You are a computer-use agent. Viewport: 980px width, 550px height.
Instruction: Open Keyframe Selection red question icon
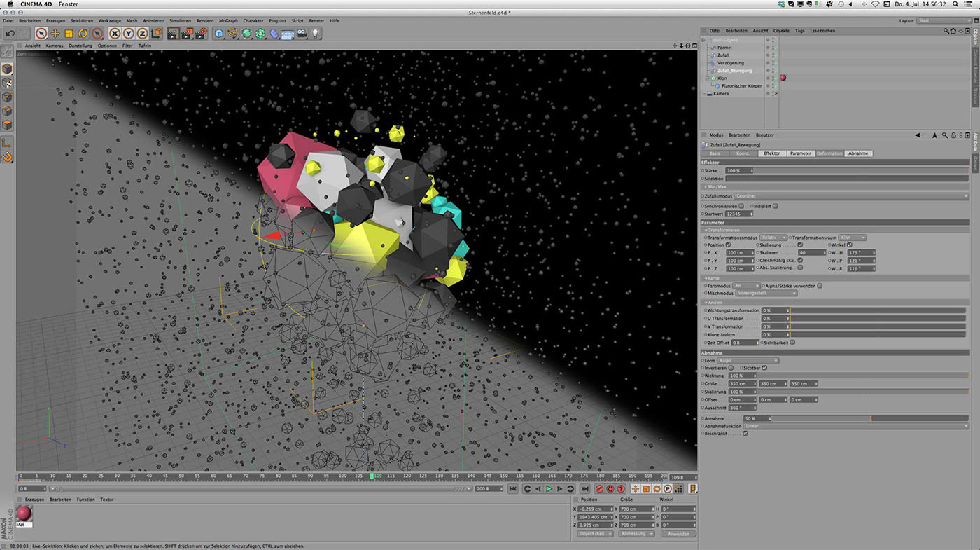pyautogui.click(x=621, y=488)
